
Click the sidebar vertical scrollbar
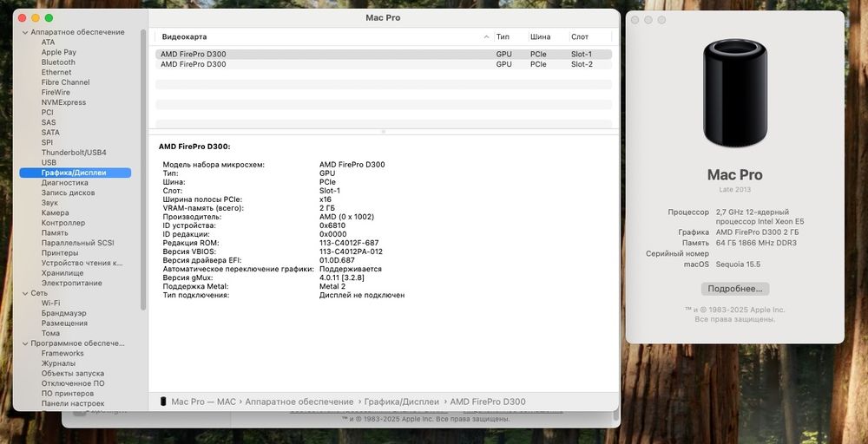pos(143,168)
